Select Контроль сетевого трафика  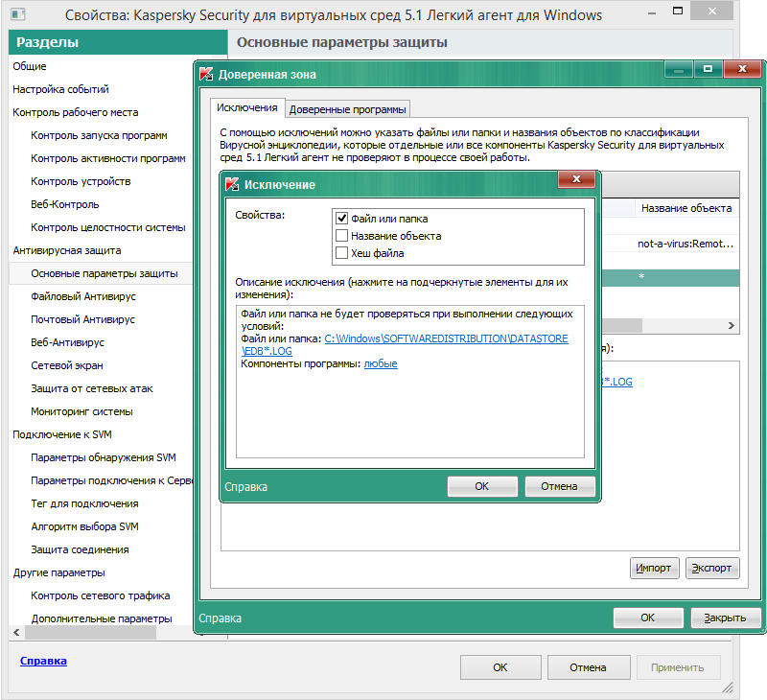(101, 595)
